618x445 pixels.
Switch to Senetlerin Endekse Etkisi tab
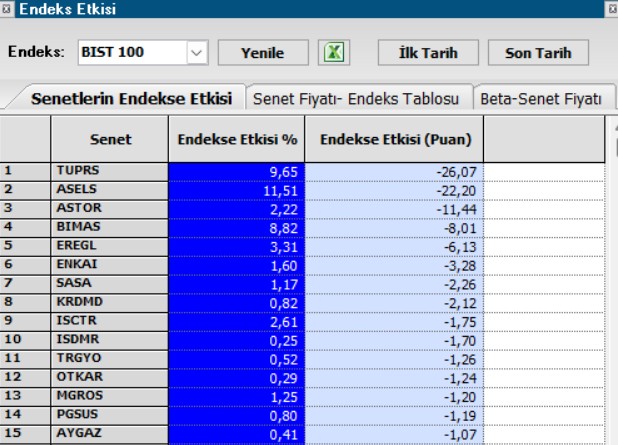click(x=131, y=99)
